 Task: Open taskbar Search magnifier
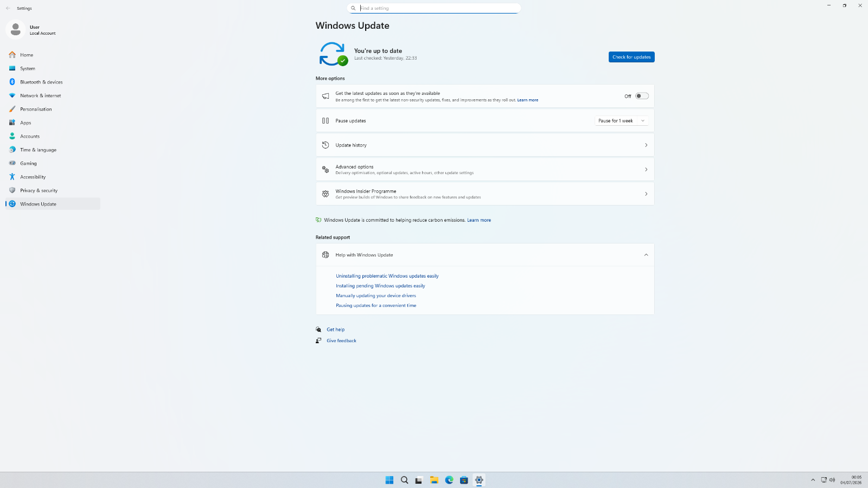(x=404, y=480)
